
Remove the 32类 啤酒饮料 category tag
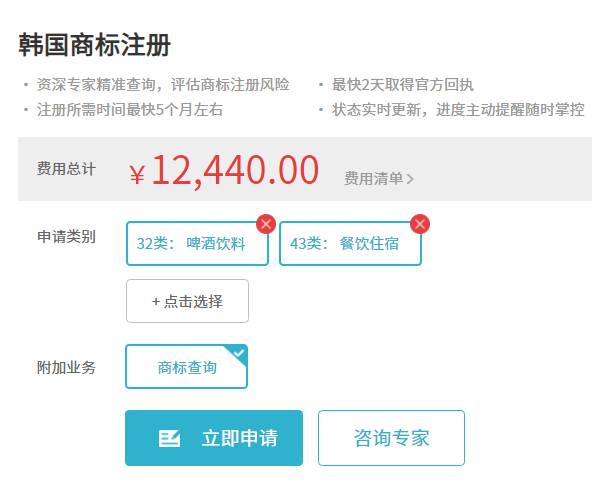click(x=266, y=224)
